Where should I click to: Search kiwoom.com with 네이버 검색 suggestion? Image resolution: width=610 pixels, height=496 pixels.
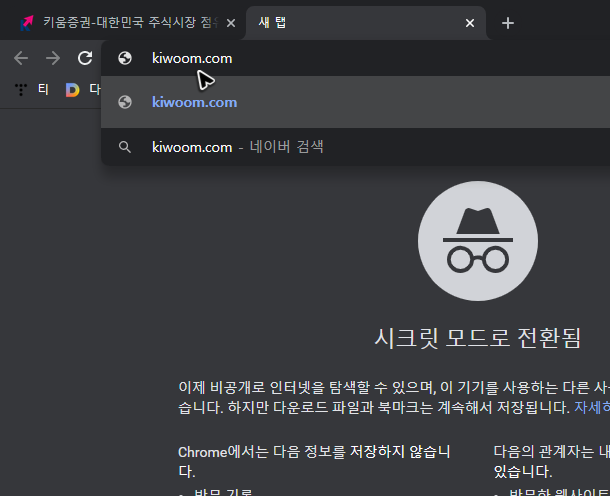tap(356, 147)
